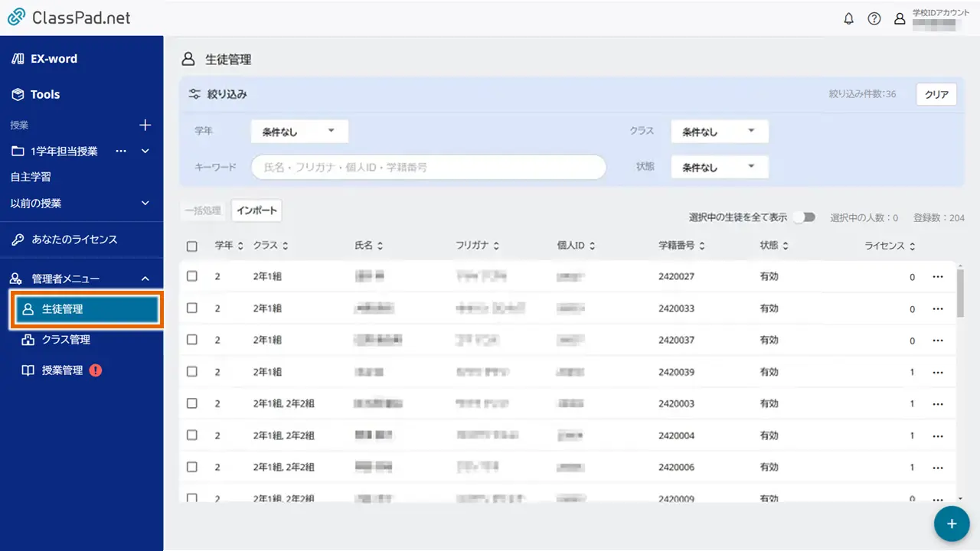Viewport: 980px width, 551px height.
Task: Click the green plus floating button
Action: 951,523
